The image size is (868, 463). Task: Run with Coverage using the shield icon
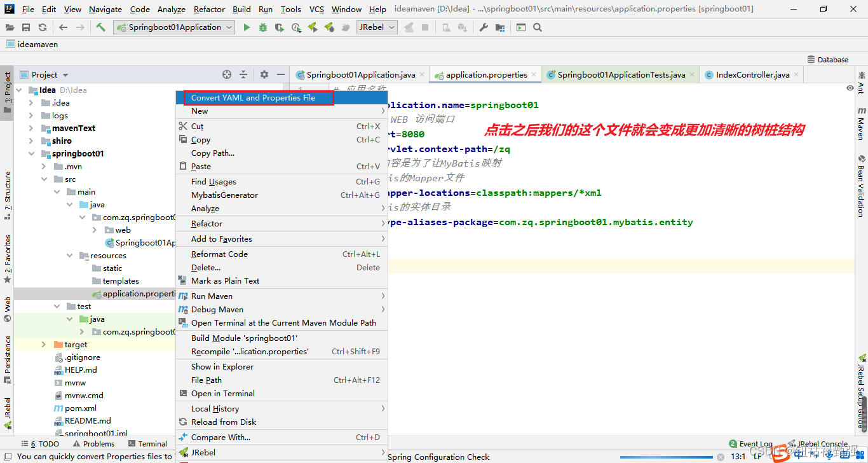pos(280,27)
